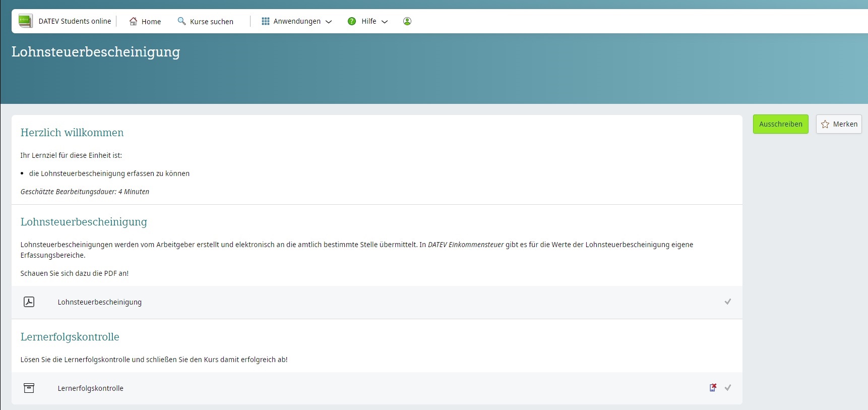This screenshot has width=868, height=410.
Task: Expand the Anwendungen dropdown chevron
Action: (x=329, y=22)
